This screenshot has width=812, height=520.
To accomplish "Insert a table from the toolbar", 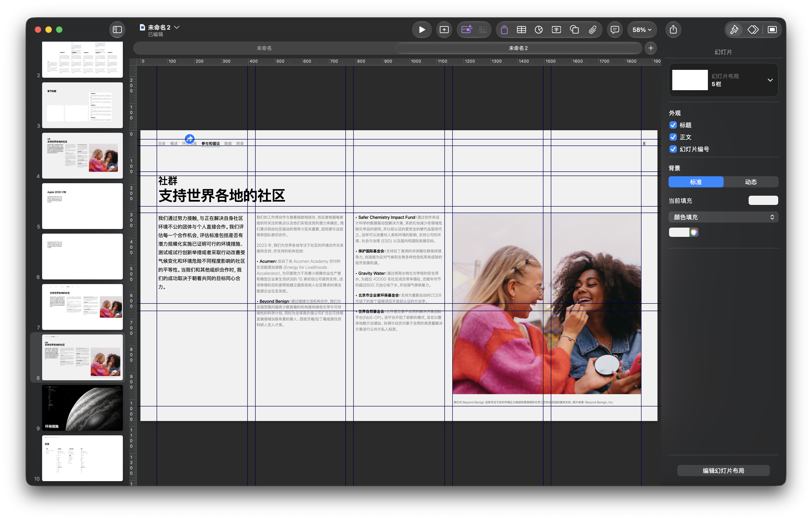I will pyautogui.click(x=521, y=30).
